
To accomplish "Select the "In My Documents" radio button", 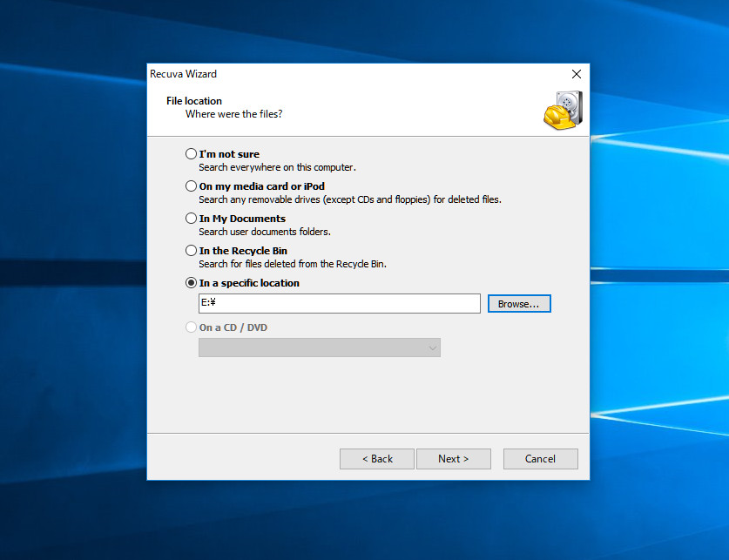I will point(192,219).
